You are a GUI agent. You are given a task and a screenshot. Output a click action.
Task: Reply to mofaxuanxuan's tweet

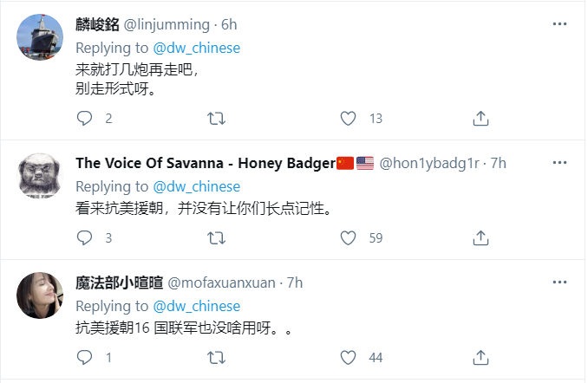[x=84, y=357]
